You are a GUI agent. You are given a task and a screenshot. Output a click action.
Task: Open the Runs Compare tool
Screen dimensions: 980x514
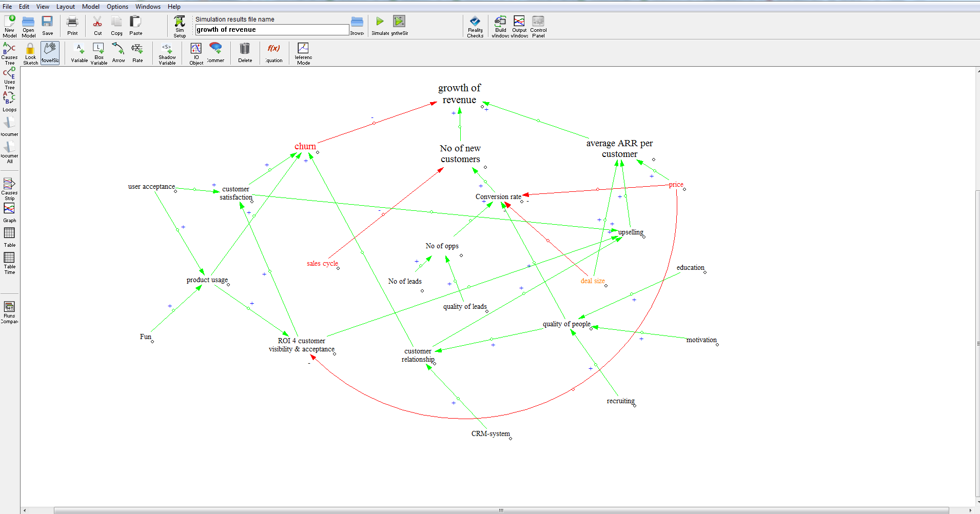[10, 312]
